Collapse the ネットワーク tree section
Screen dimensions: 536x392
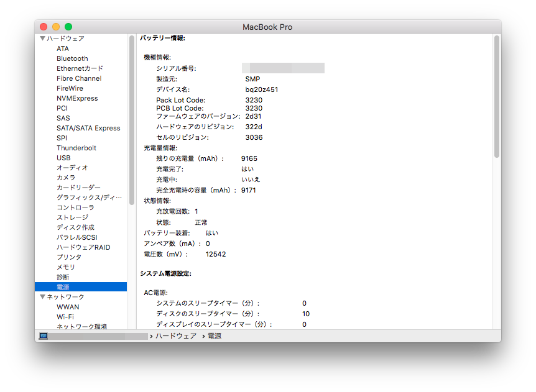(x=43, y=297)
